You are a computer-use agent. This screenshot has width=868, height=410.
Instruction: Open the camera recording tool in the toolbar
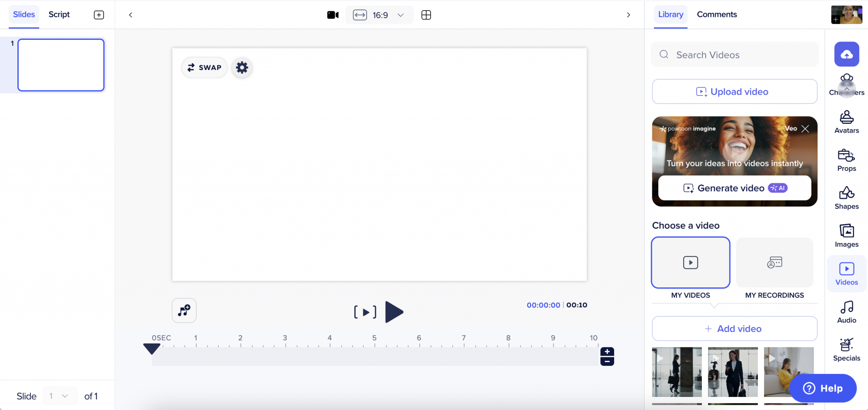(333, 14)
